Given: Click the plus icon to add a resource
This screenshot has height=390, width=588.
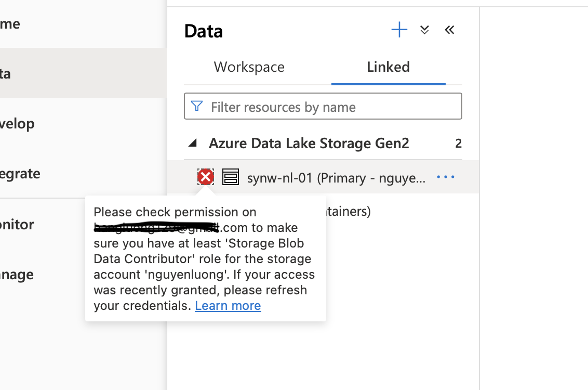Looking at the screenshot, I should [399, 30].
